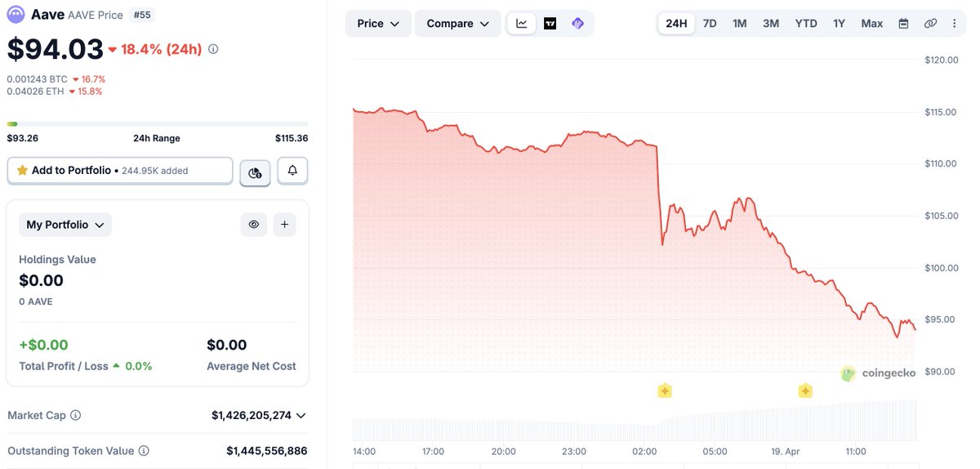Select the 1Y time range tab
This screenshot has width=980, height=469.
(839, 24)
